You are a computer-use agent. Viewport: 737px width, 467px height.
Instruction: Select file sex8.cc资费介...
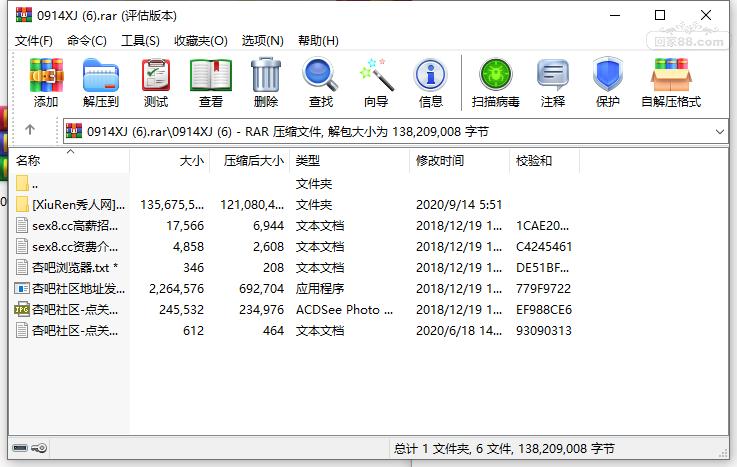(x=75, y=246)
